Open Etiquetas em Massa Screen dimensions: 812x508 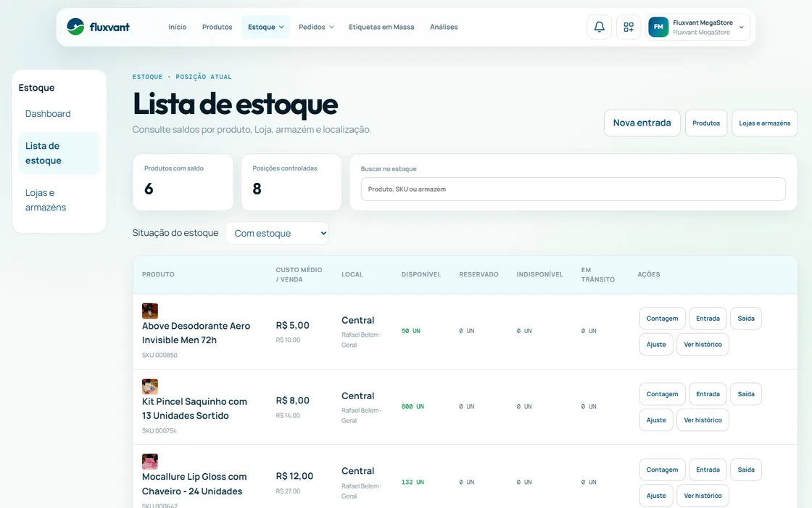click(x=381, y=27)
